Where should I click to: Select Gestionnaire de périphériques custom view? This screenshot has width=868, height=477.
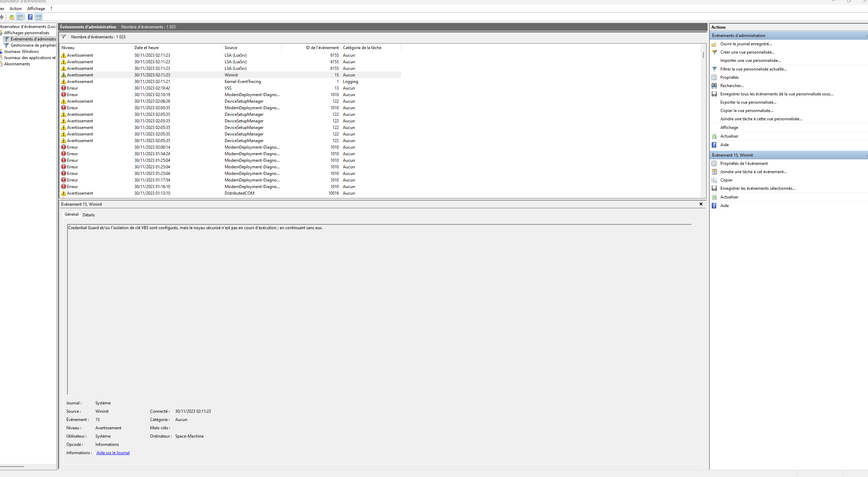pos(33,45)
